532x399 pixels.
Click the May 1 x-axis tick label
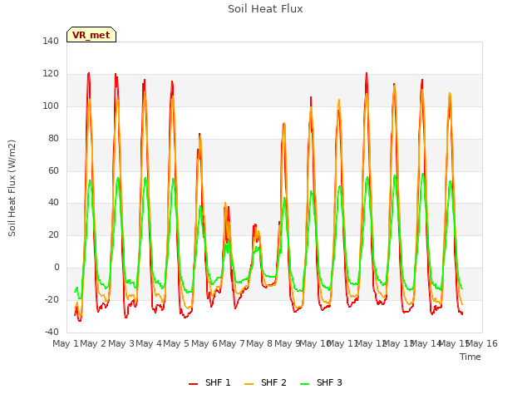point(66,343)
